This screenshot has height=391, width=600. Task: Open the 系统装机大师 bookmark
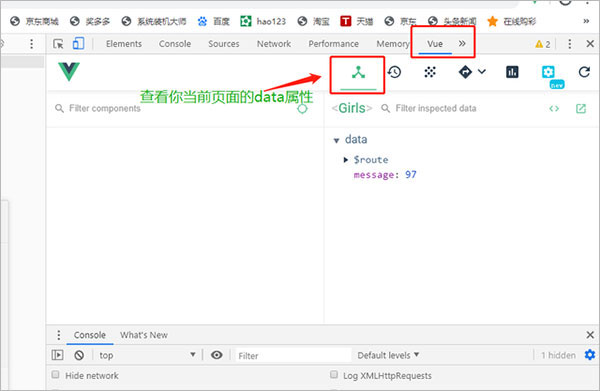pos(154,21)
